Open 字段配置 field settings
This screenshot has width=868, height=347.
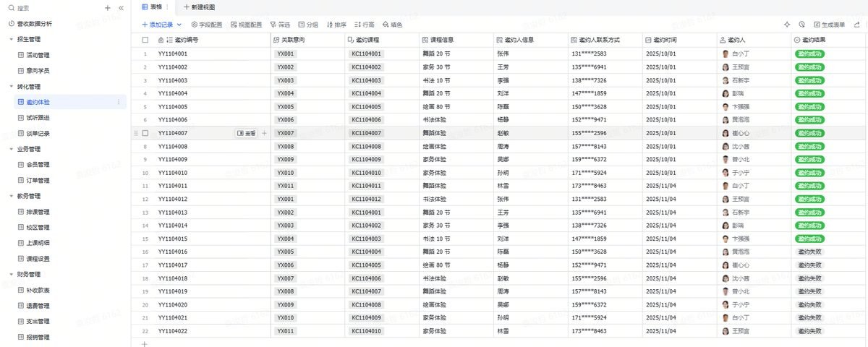coord(207,25)
